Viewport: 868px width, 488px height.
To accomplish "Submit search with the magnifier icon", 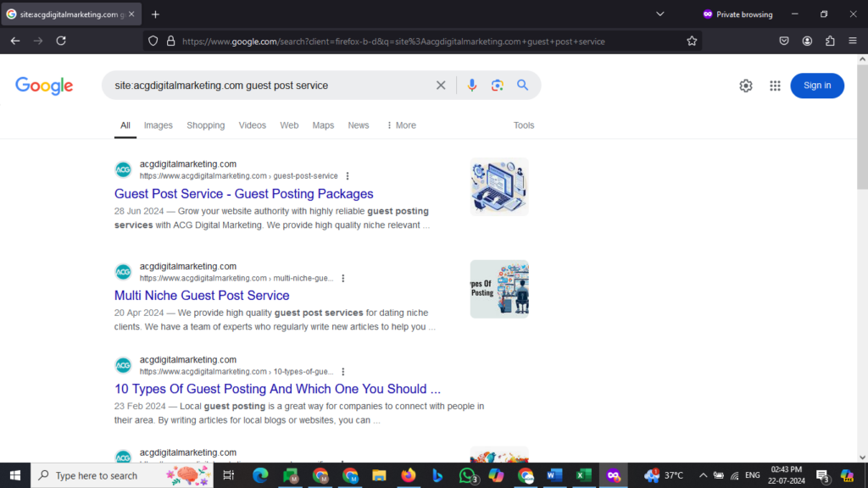I will [522, 86].
